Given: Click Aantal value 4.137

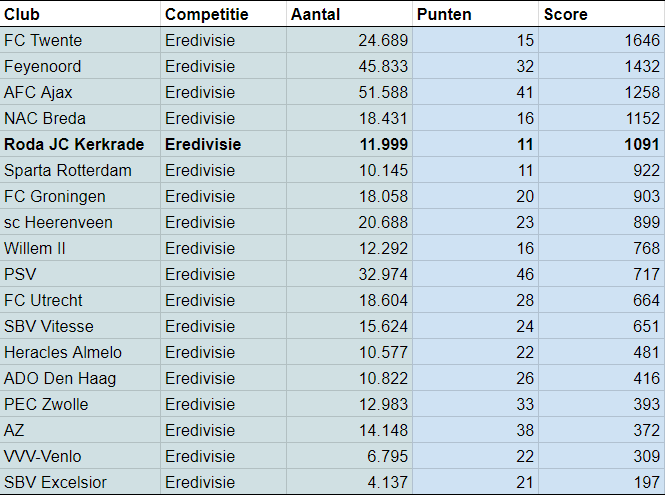Looking at the screenshot, I should pyautogui.click(x=348, y=482).
